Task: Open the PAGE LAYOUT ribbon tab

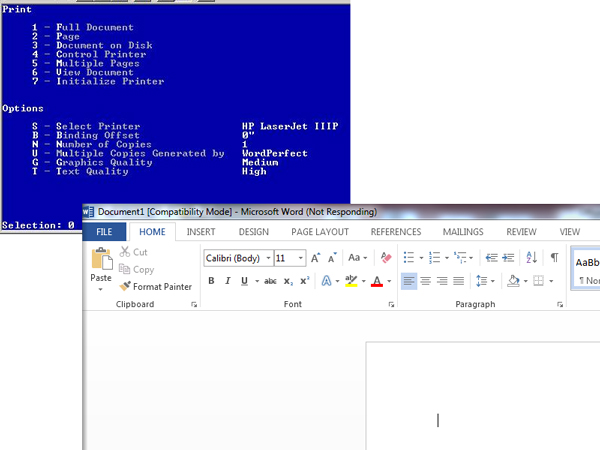Action: [319, 232]
